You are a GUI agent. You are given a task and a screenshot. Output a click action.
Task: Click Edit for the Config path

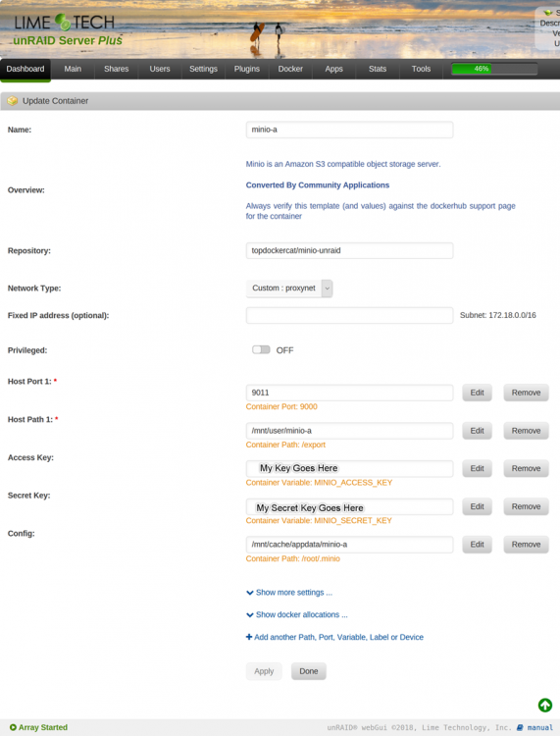point(477,545)
